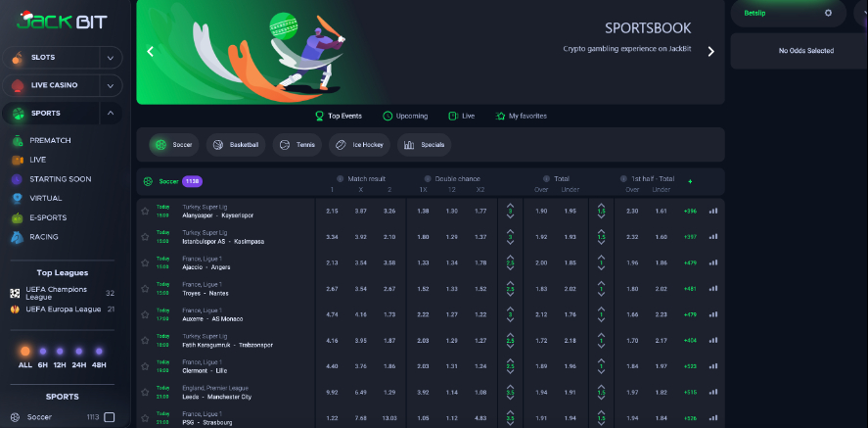Open statistics for Leeds - Manchester City
Viewport: 868px width, 428px height.
[x=713, y=392]
